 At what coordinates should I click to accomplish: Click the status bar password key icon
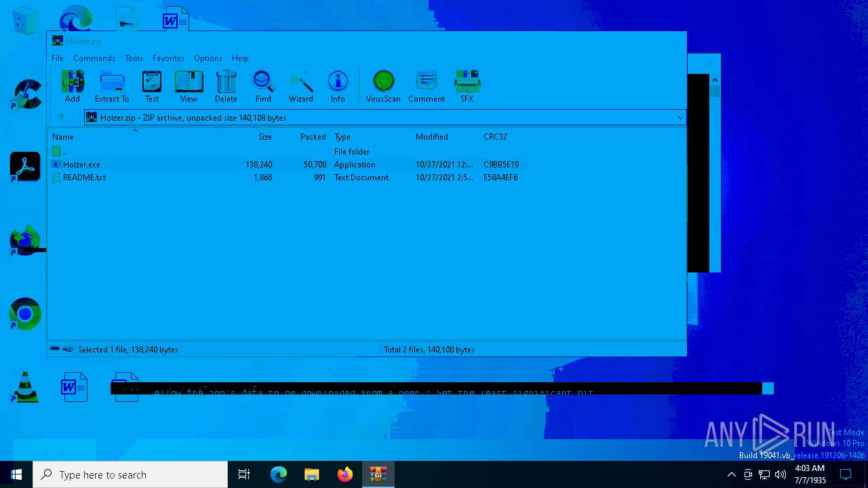click(68, 349)
